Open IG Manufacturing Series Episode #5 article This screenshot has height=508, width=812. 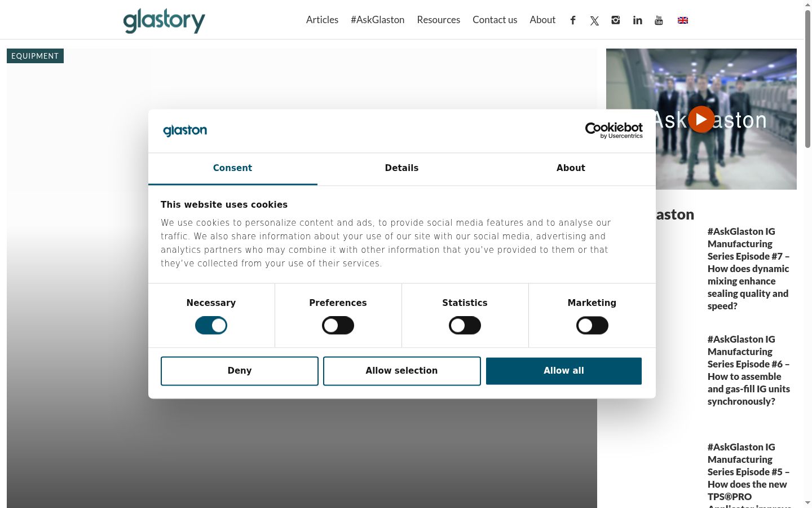(749, 475)
